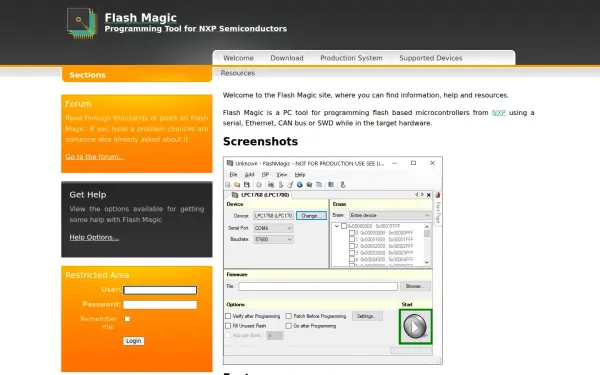
Task: Click the tab scroll right arrow
Action: coord(422,194)
